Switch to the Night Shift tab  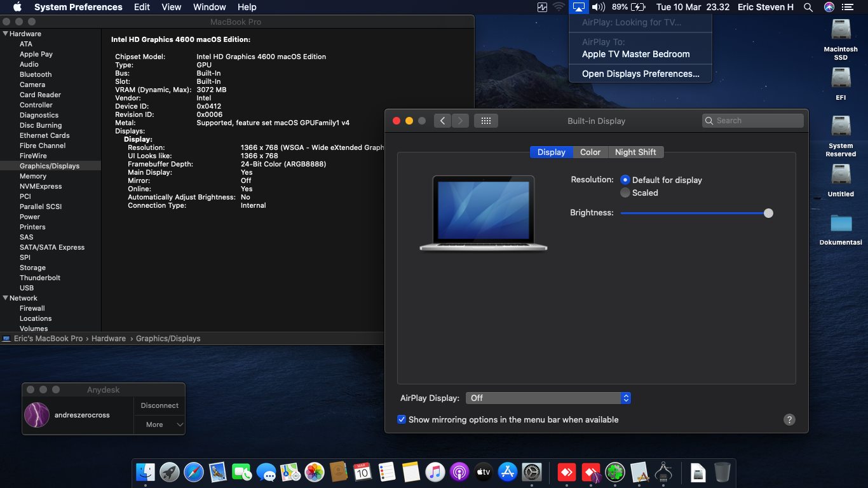635,152
